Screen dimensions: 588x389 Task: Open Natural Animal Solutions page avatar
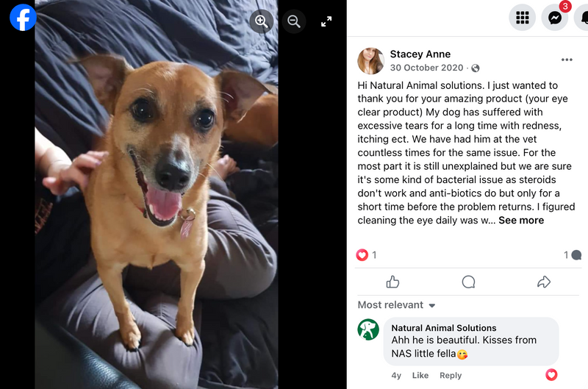368,329
